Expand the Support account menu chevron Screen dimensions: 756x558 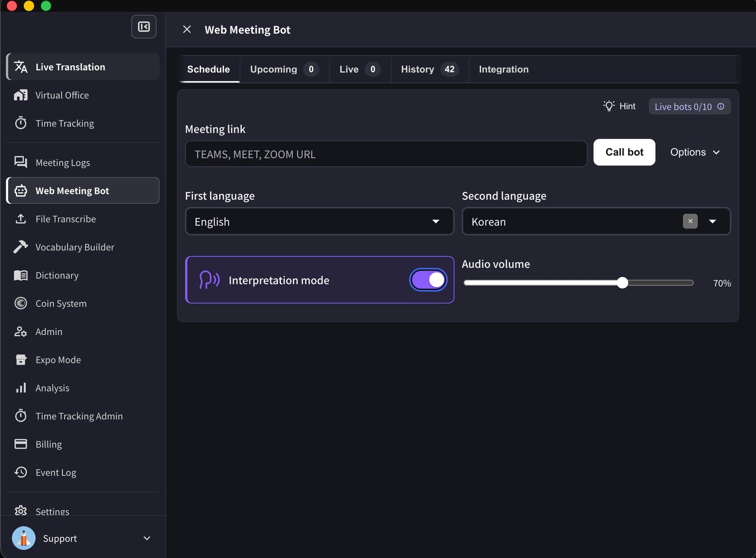tap(147, 538)
